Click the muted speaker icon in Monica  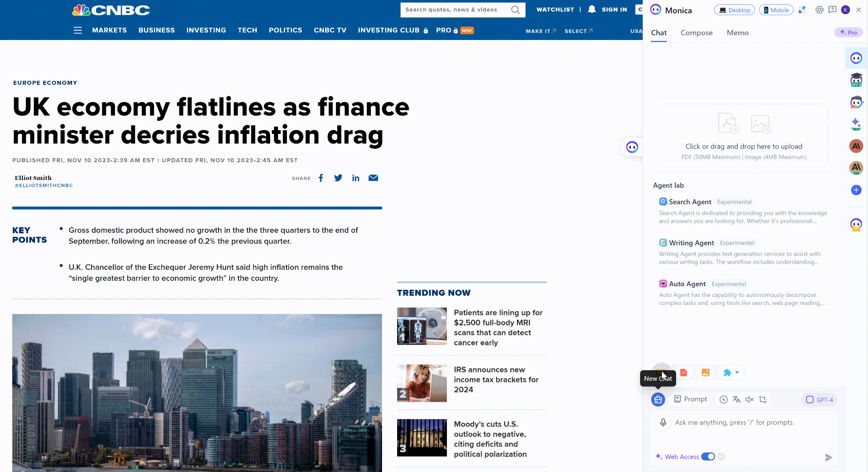749,400
